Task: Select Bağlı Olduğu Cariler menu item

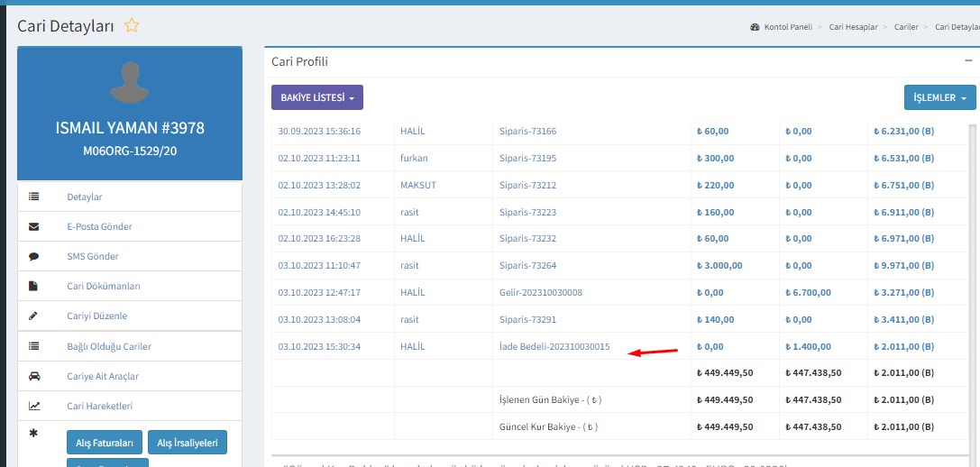Action: [x=108, y=346]
